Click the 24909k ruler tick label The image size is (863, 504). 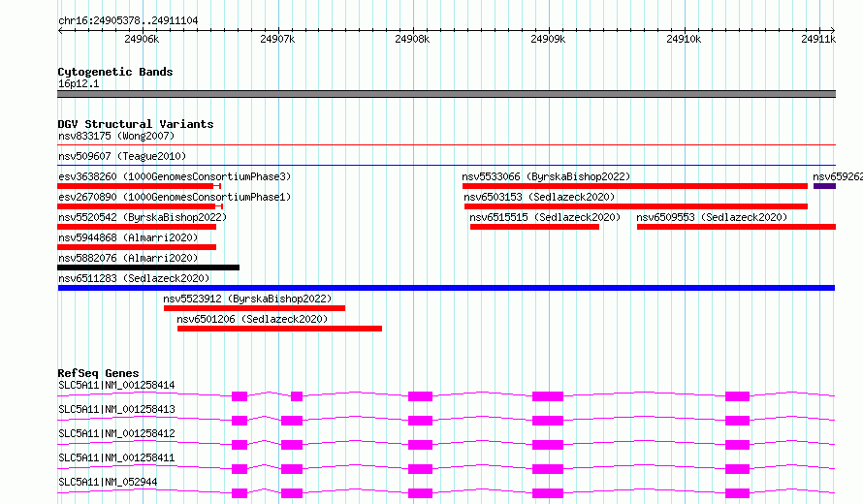[x=548, y=39]
